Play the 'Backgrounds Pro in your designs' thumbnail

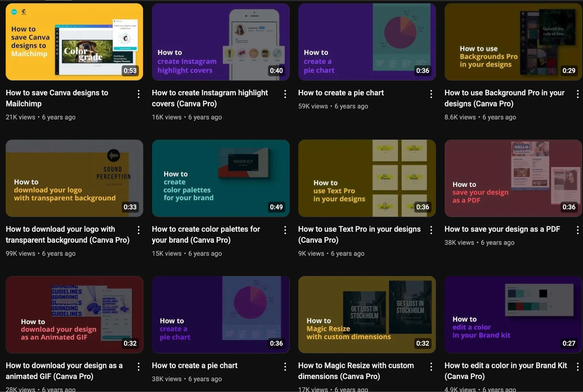(513, 42)
